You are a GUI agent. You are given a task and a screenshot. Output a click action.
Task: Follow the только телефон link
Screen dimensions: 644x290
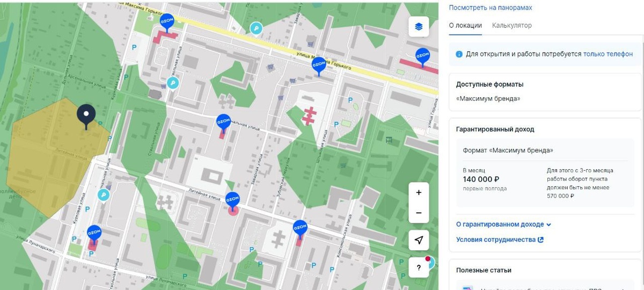pyautogui.click(x=608, y=54)
